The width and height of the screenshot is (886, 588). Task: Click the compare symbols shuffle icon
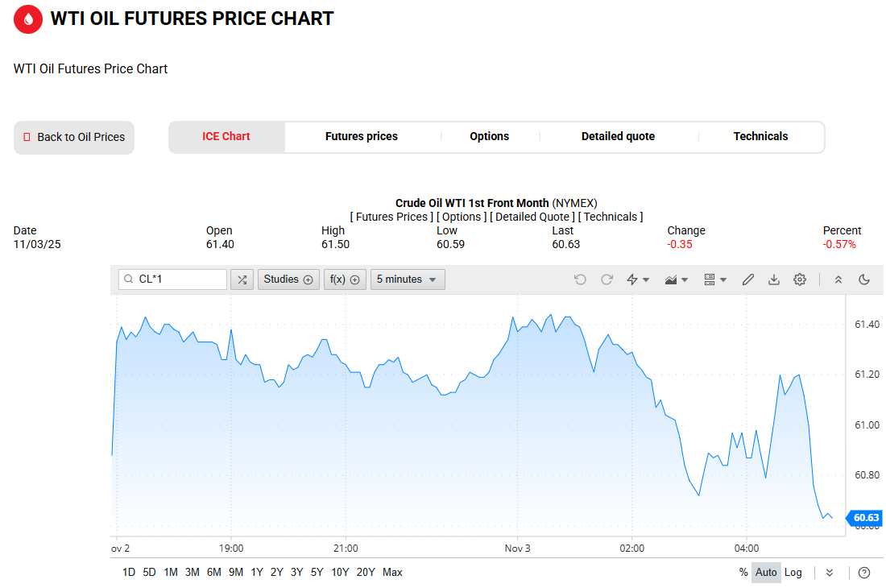pyautogui.click(x=242, y=280)
